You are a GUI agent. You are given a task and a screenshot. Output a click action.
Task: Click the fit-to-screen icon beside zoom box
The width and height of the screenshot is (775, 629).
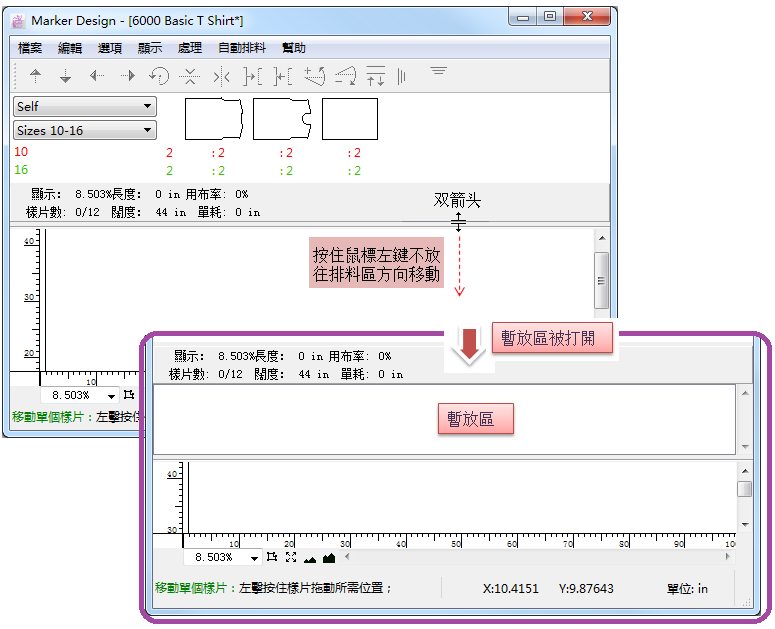pos(291,557)
